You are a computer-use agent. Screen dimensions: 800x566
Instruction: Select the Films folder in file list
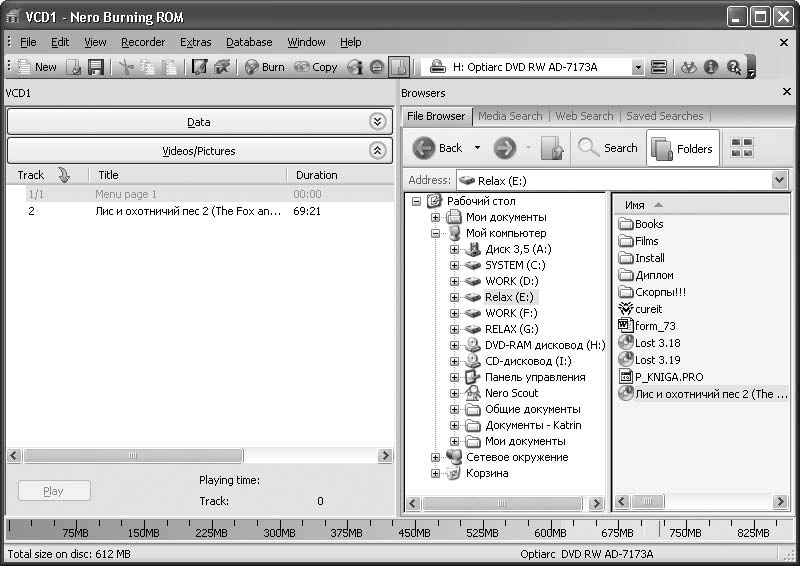646,241
